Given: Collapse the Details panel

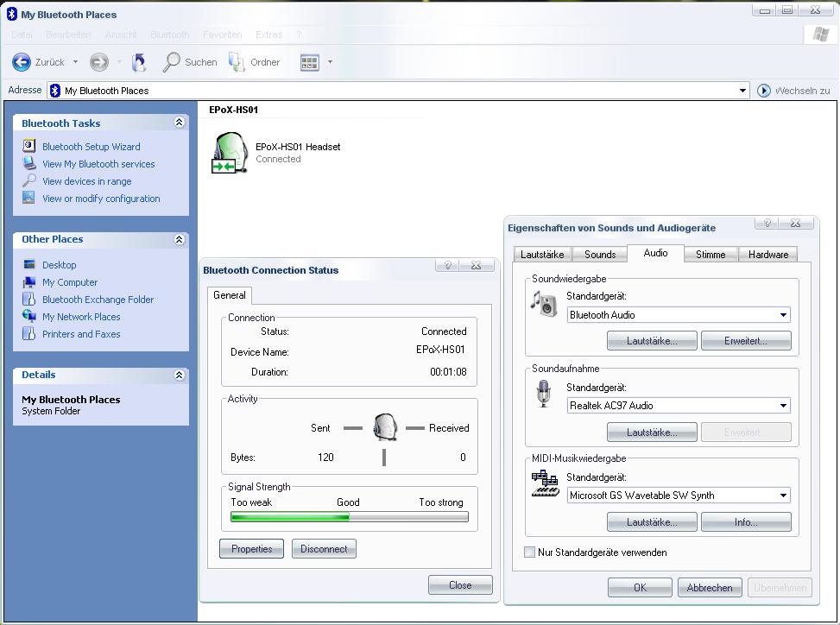Looking at the screenshot, I should click(x=179, y=375).
